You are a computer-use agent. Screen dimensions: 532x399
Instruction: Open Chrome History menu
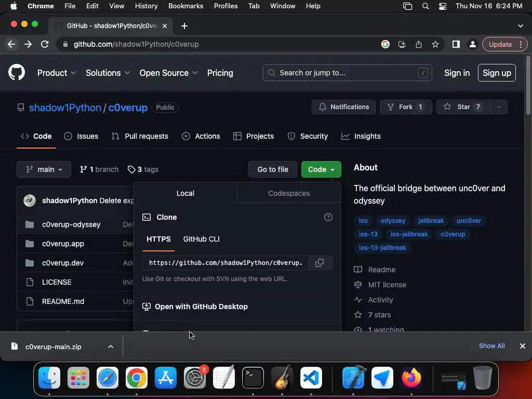pyautogui.click(x=146, y=6)
